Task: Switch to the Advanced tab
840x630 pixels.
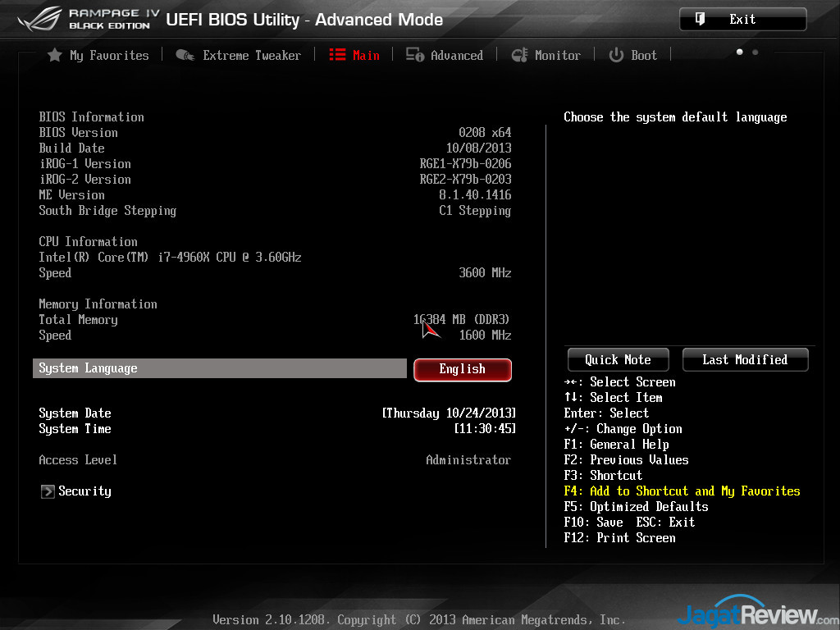Action: click(456, 56)
